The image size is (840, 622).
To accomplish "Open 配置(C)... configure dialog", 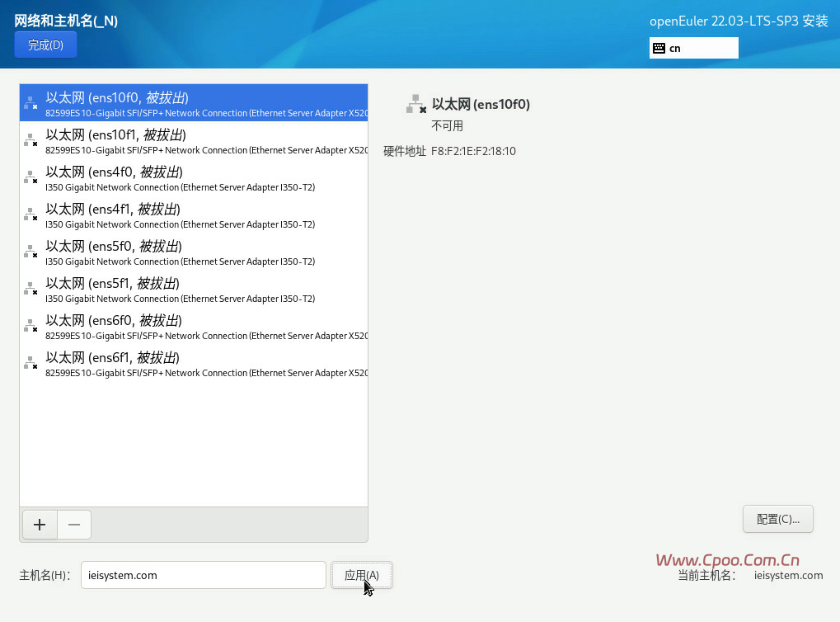I will click(x=778, y=519).
